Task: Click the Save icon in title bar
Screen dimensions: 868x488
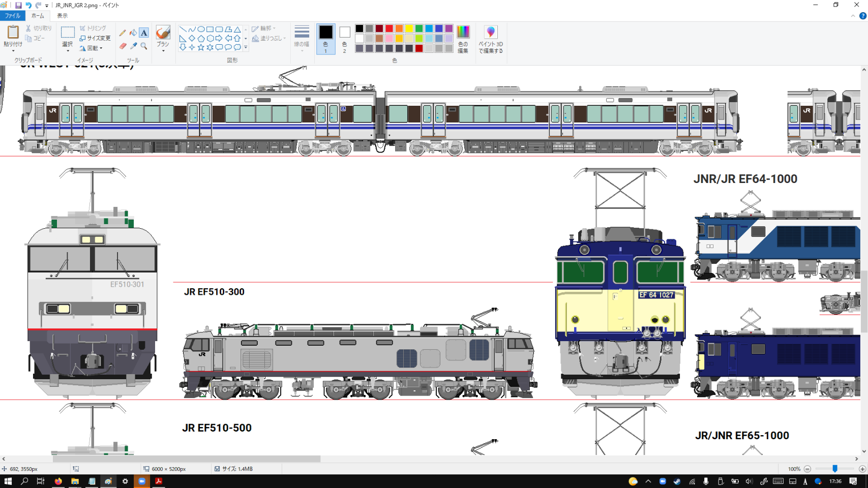Action: (18, 5)
